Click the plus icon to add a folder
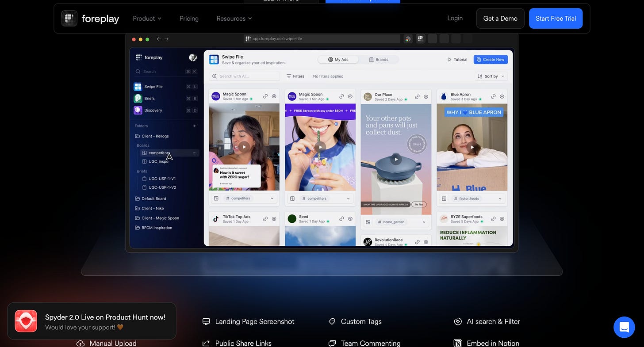644x347 pixels. [195, 126]
